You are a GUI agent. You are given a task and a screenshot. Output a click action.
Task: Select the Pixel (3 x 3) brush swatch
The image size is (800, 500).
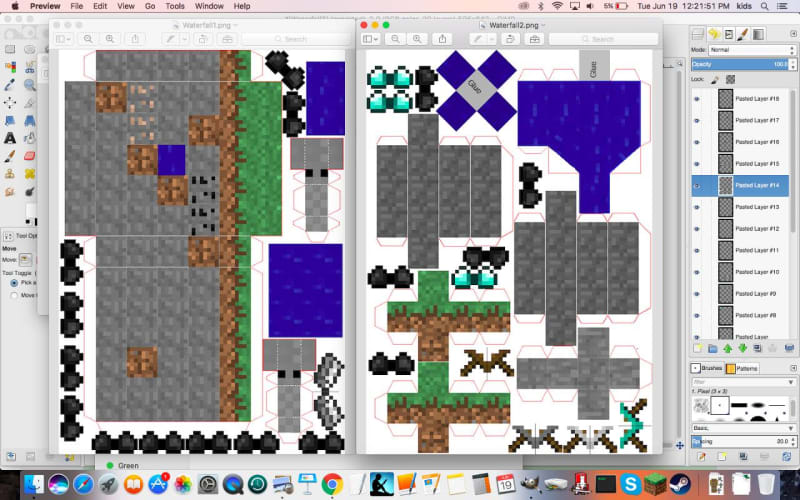click(719, 406)
